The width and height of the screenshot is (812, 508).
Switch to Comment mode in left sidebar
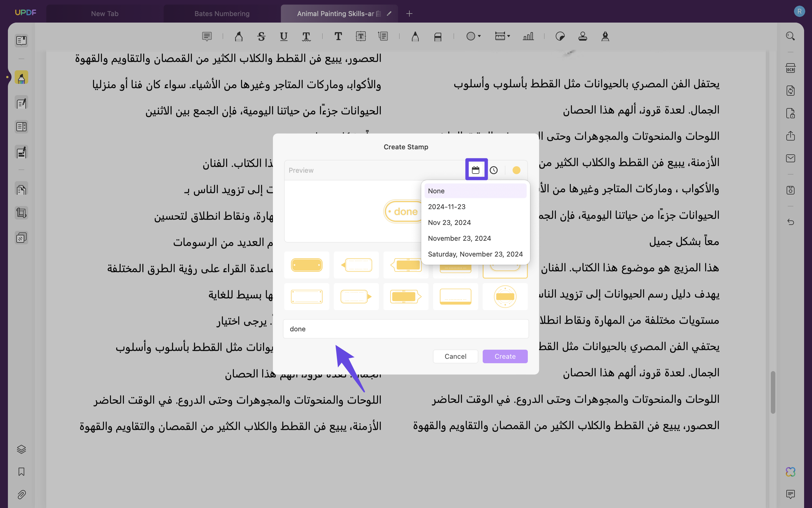[21, 78]
